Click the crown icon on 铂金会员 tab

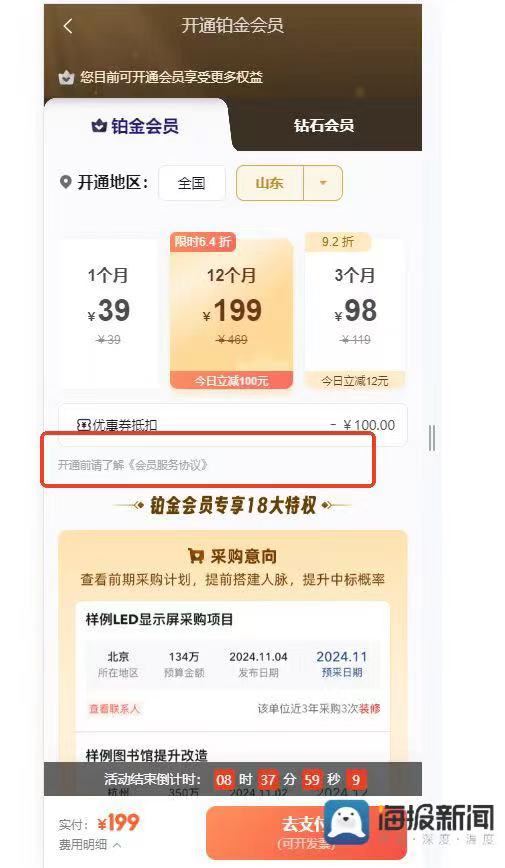click(99, 126)
